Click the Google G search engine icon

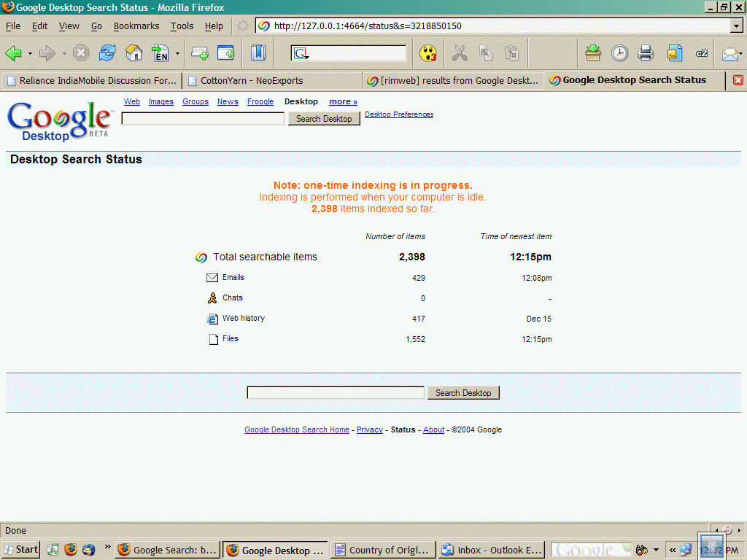[x=301, y=53]
